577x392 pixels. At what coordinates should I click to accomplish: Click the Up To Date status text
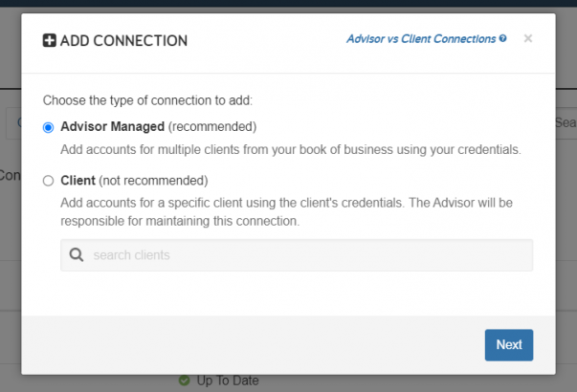click(228, 381)
